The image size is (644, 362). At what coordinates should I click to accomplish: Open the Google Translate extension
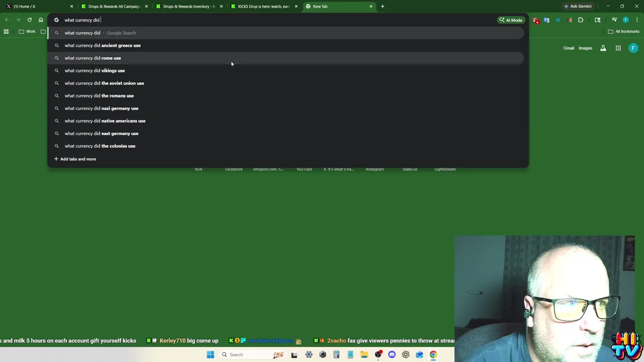546,20
